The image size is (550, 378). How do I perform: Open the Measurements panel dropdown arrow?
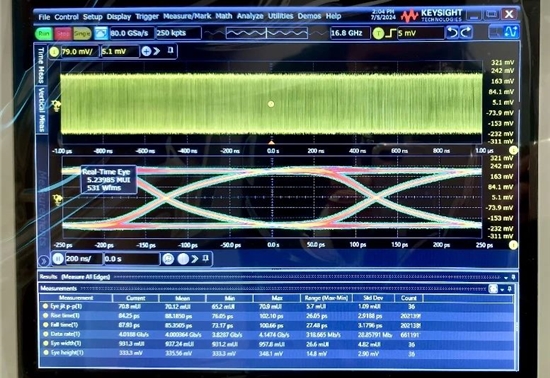pyautogui.click(x=502, y=289)
